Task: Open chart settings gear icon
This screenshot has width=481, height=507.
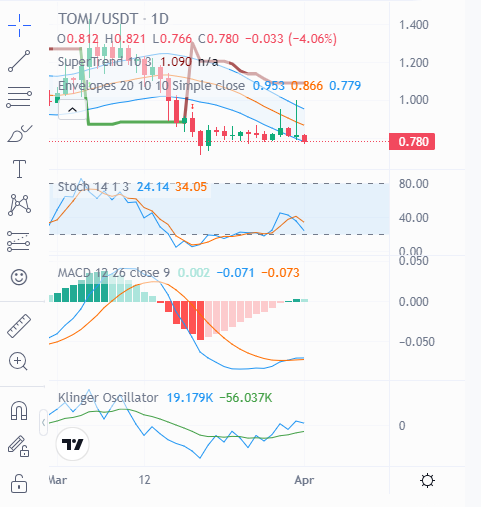Action: [x=427, y=481]
